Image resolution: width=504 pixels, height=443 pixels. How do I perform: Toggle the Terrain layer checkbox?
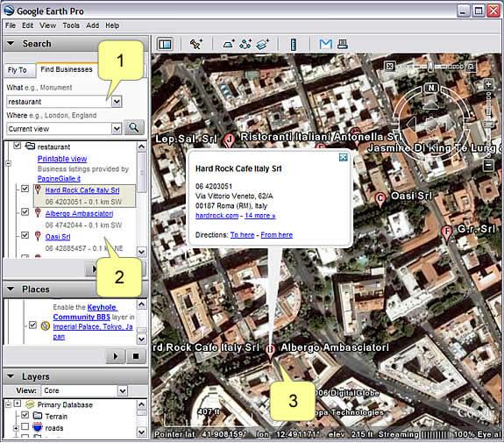point(25,415)
